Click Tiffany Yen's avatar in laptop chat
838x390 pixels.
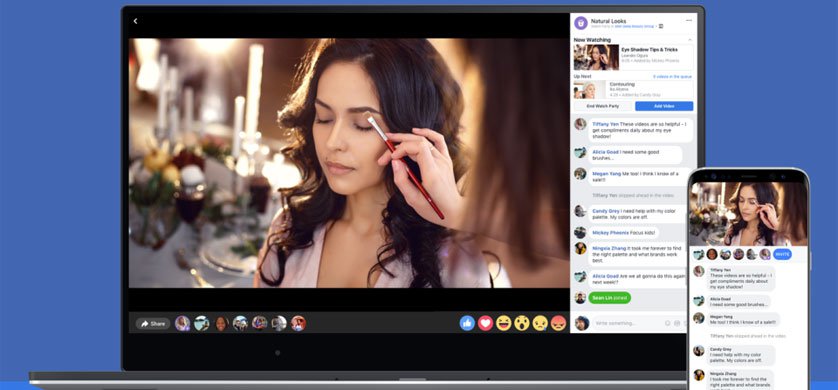coord(580,124)
